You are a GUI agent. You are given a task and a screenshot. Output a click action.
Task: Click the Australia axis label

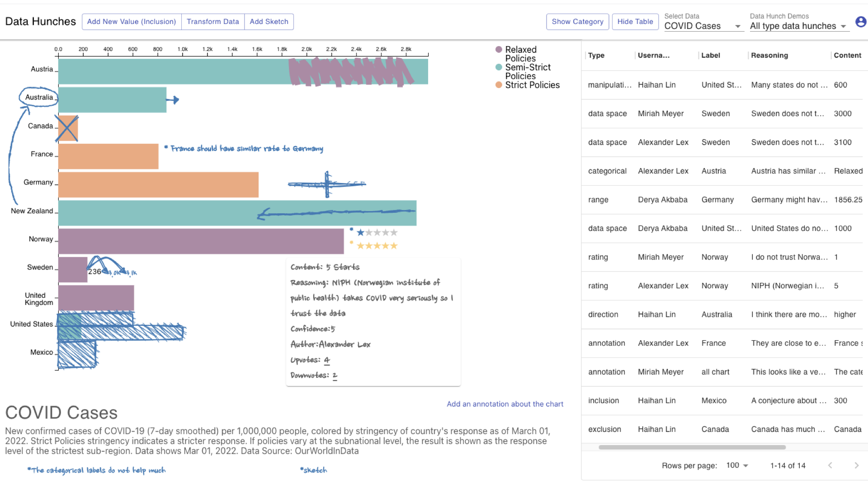[x=39, y=98]
